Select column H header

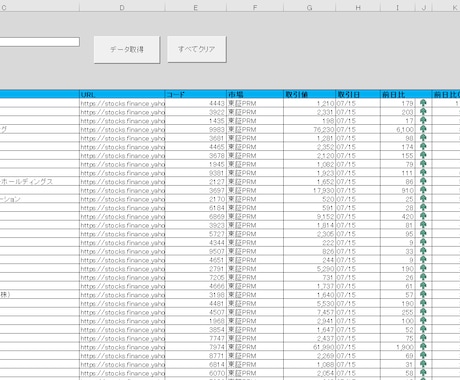coord(358,7)
